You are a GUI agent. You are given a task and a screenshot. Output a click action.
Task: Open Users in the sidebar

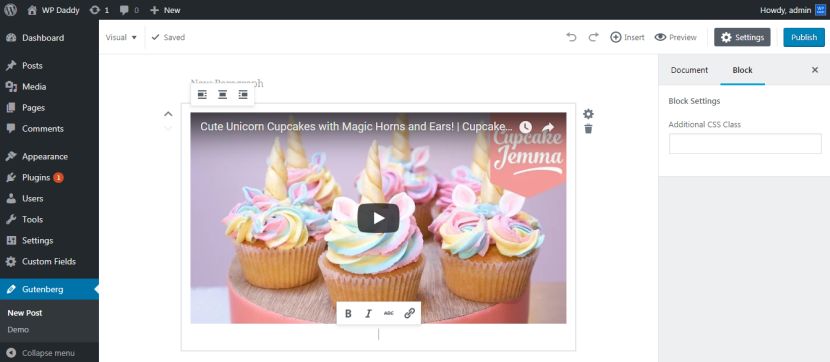49,198
